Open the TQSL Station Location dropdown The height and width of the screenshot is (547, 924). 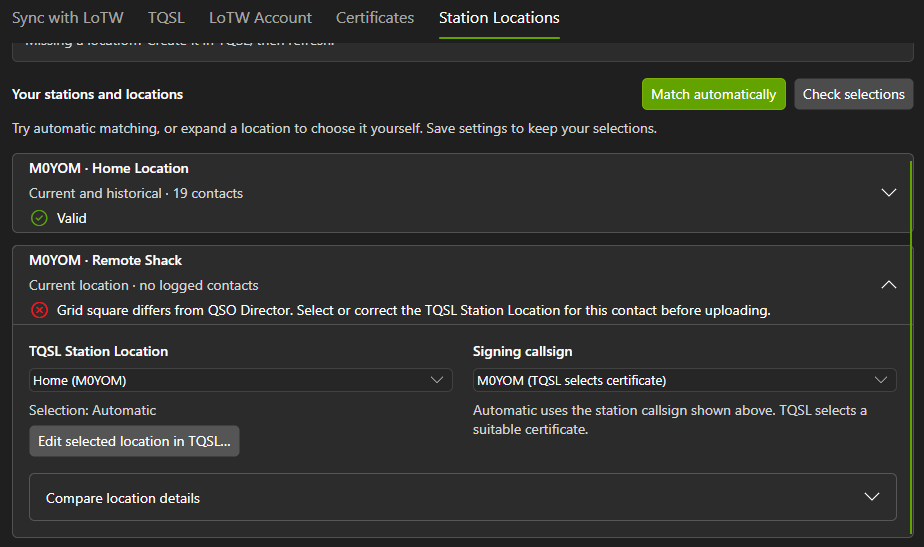(x=240, y=380)
